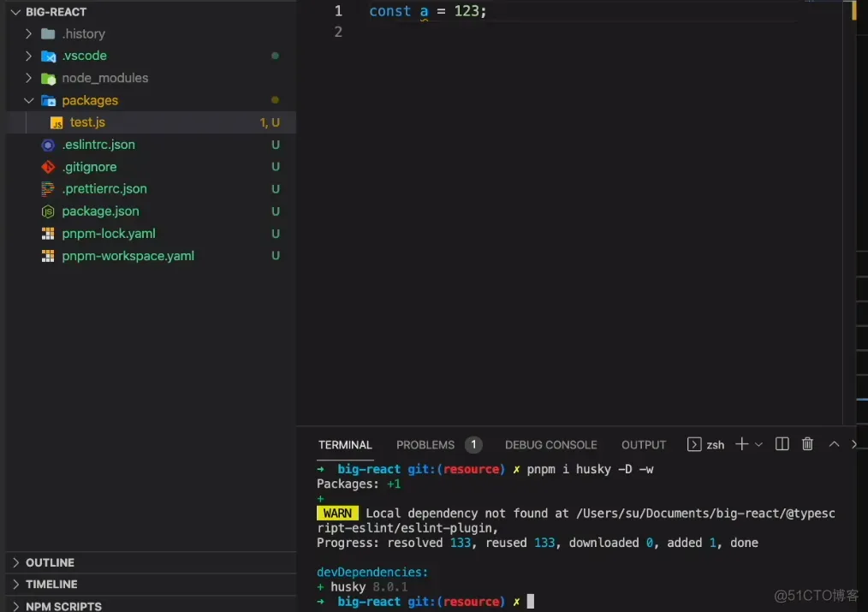Click the terminal input cursor
Image resolution: width=868 pixels, height=612 pixels.
531,602
